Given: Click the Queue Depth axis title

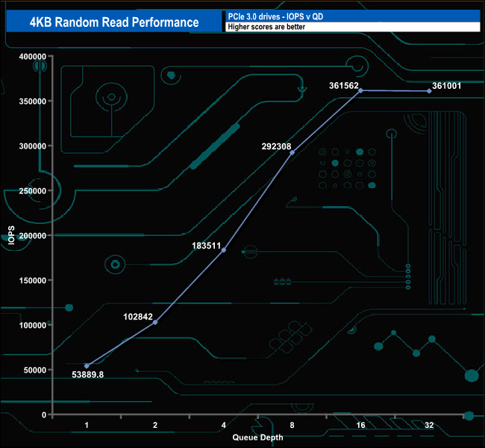Looking at the screenshot, I should click(x=257, y=437).
